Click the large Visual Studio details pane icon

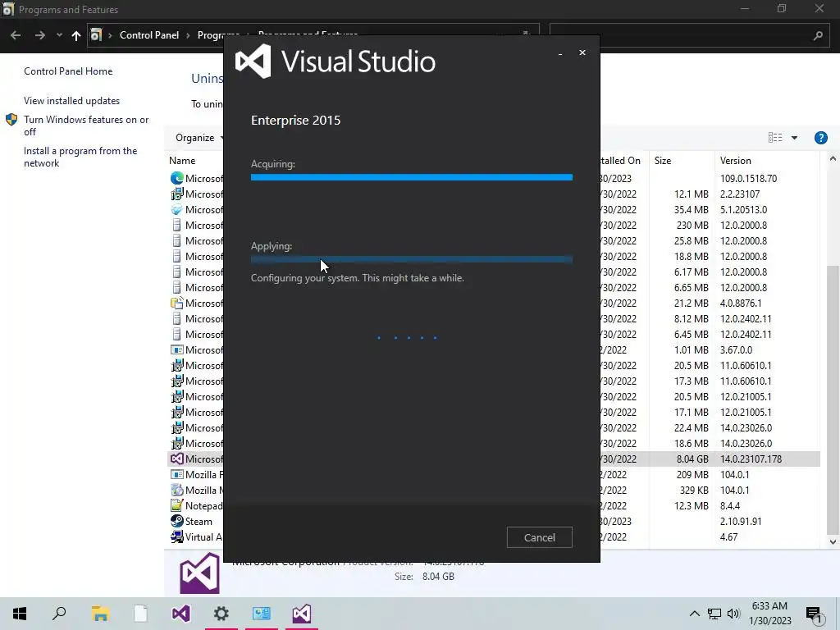(x=199, y=573)
